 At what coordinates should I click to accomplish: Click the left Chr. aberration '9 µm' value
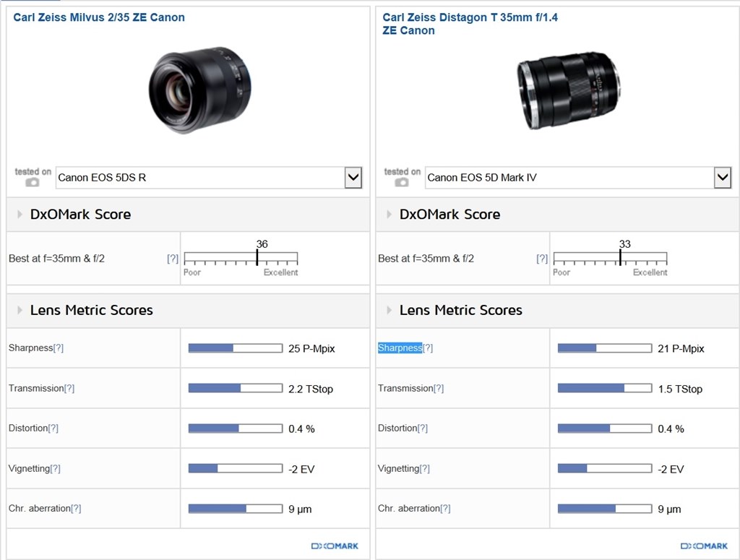[300, 509]
